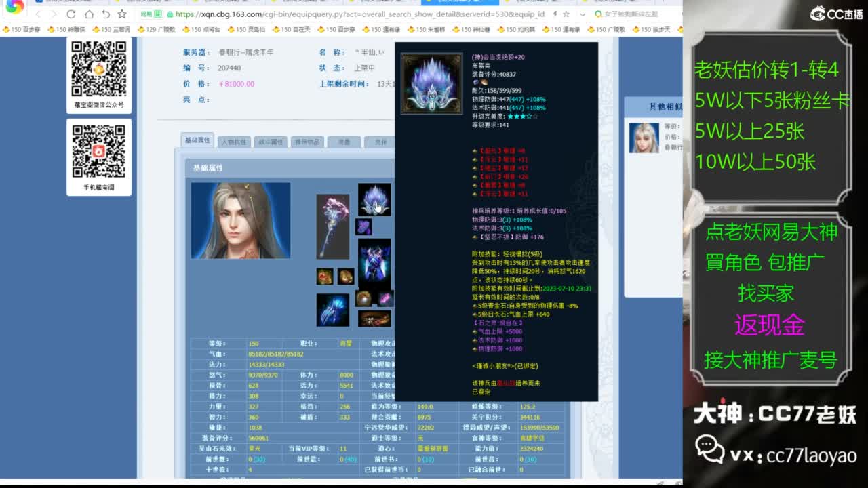Click the listing number 207440

coord(229,68)
